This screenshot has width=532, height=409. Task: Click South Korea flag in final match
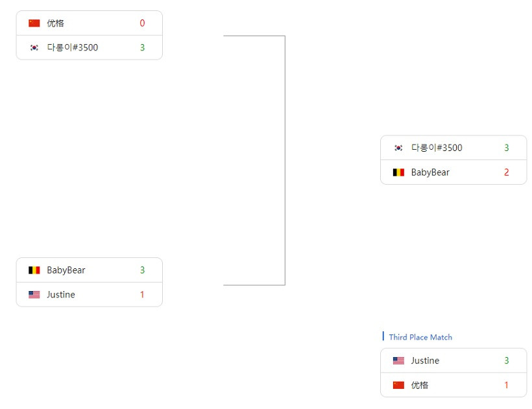398,148
